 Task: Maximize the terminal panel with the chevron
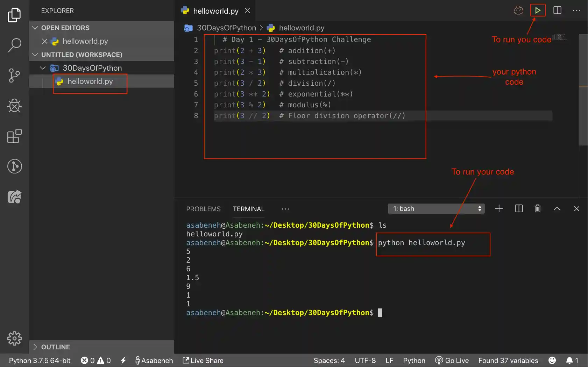(x=557, y=208)
